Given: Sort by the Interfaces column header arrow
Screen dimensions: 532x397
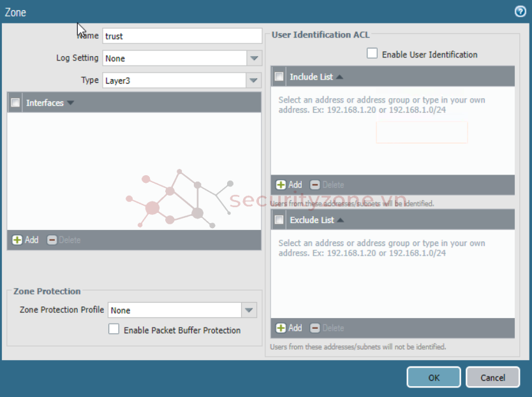Looking at the screenshot, I should point(71,103).
